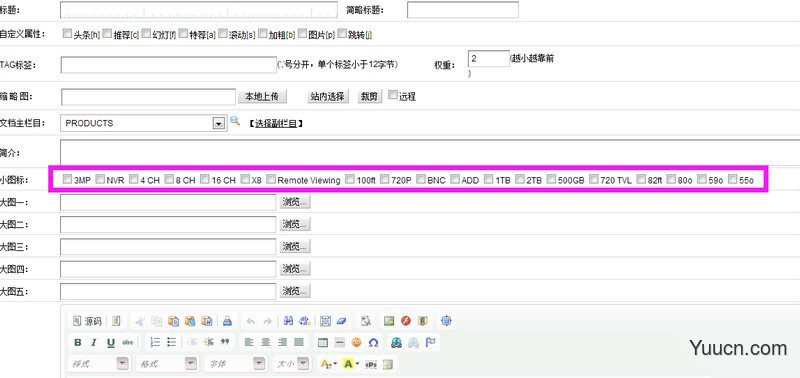Click the 简略标题 input field
Viewport: 800px width, 378px height.
coord(463,10)
